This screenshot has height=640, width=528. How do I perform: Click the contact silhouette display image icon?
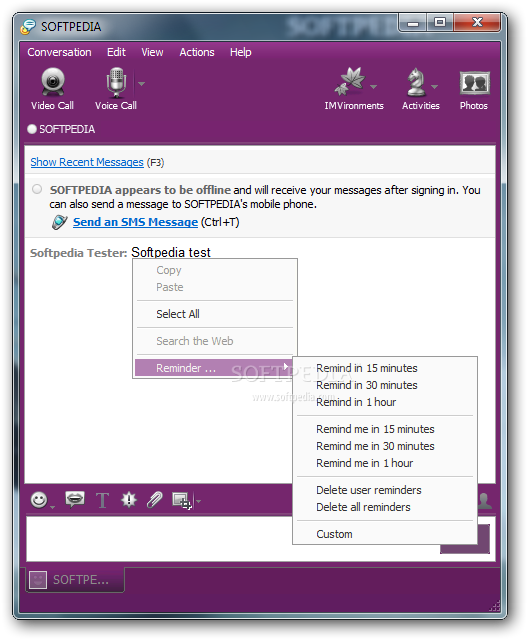tap(485, 500)
